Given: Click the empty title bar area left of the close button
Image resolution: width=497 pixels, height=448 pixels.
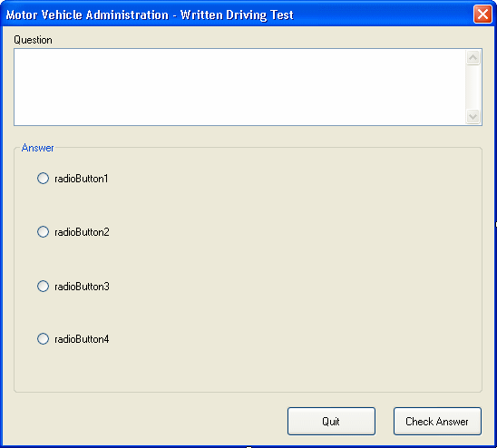Looking at the screenshot, I should [x=380, y=15].
